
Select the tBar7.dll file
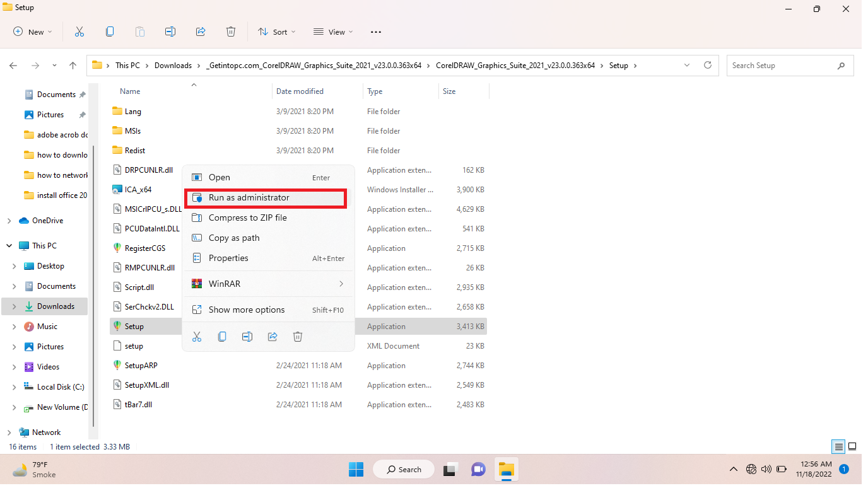point(299,405)
